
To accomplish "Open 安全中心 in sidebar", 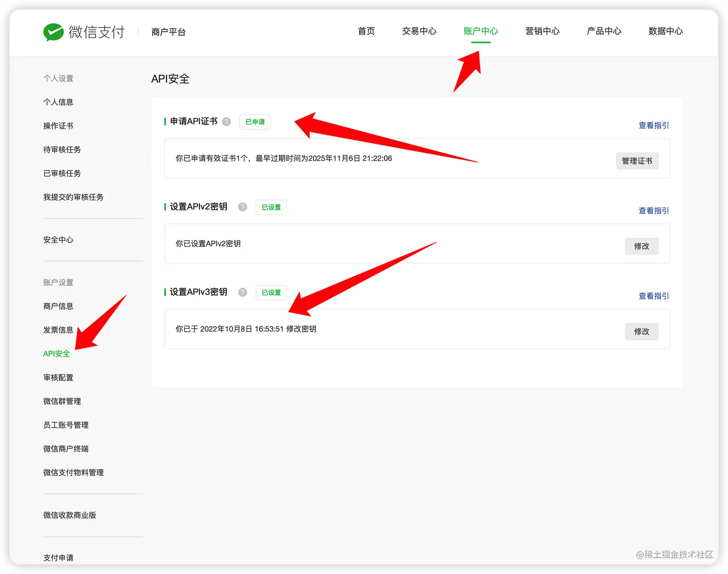I will [x=58, y=240].
